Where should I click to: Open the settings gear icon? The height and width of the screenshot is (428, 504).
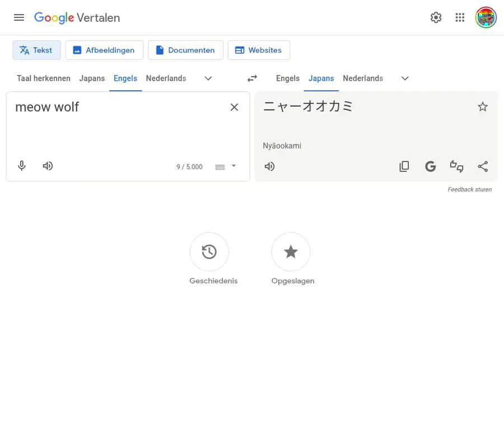[x=436, y=17]
